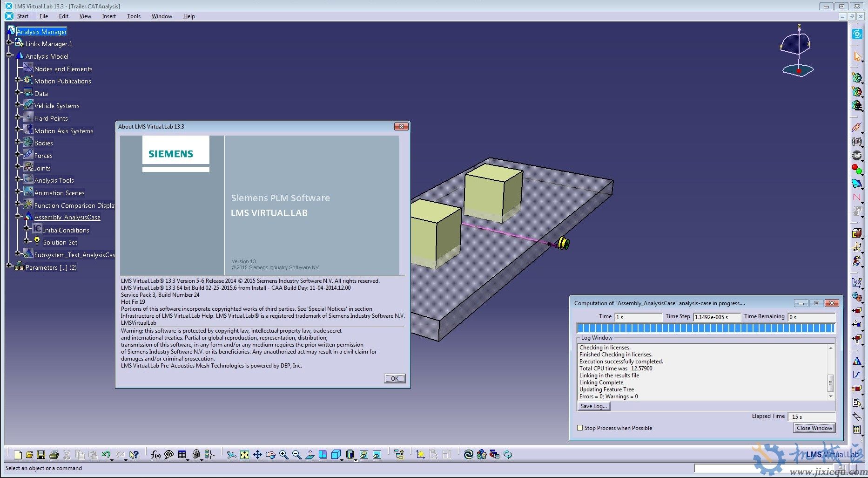Select the isometric view cube icon
The image size is (868, 478).
coord(336,454)
